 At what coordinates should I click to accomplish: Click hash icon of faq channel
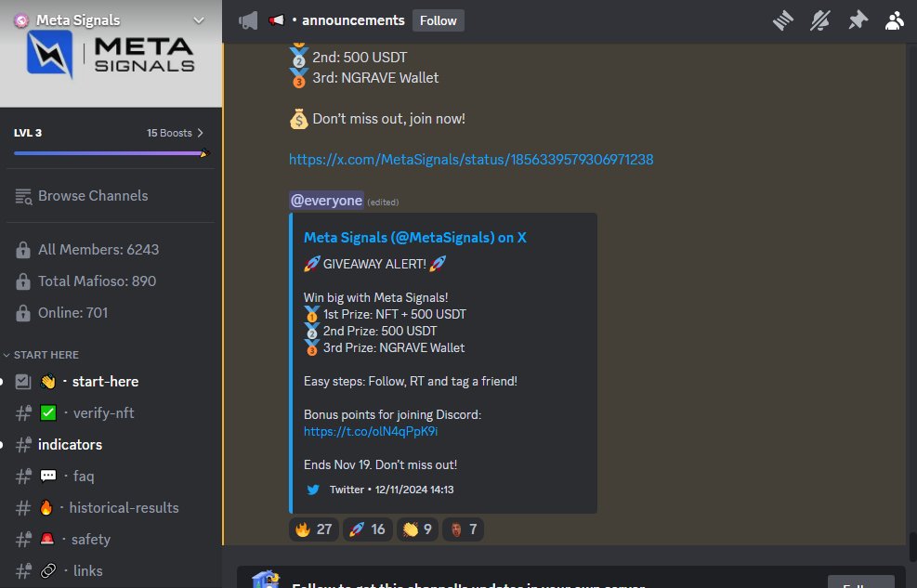23,477
